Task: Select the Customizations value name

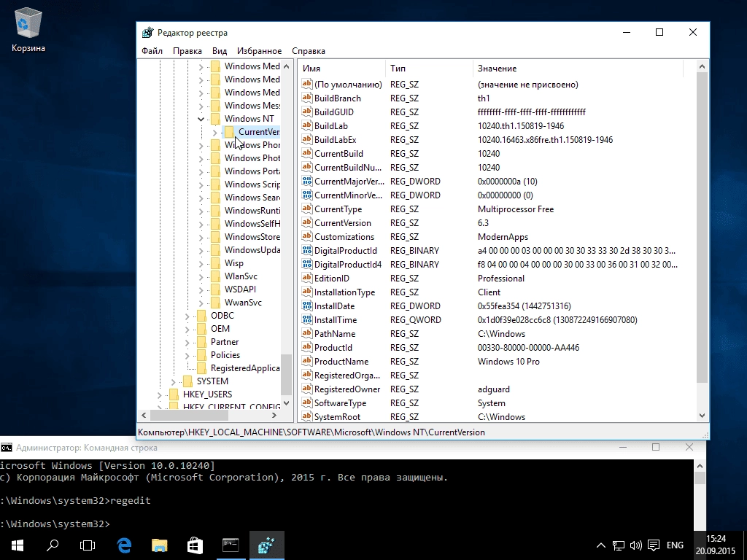Action: pyautogui.click(x=344, y=237)
